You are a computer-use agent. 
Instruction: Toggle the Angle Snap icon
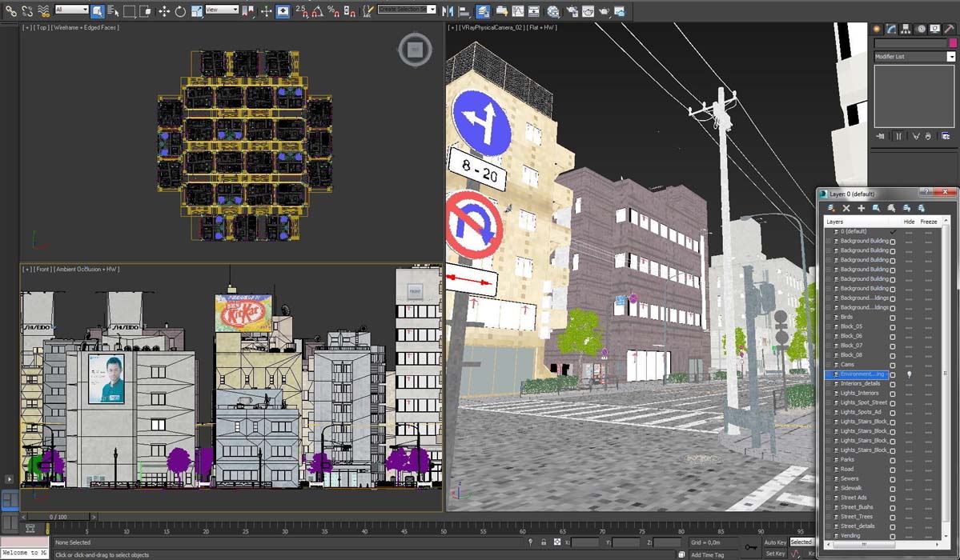(316, 11)
